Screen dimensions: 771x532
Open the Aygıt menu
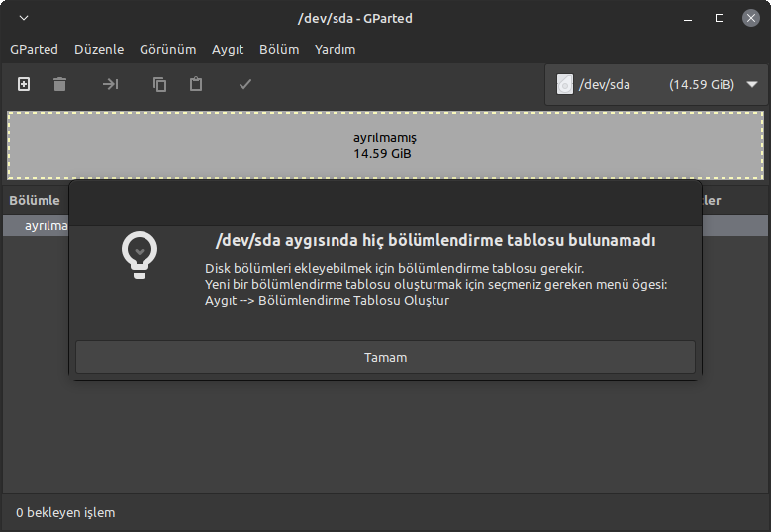[x=228, y=49]
